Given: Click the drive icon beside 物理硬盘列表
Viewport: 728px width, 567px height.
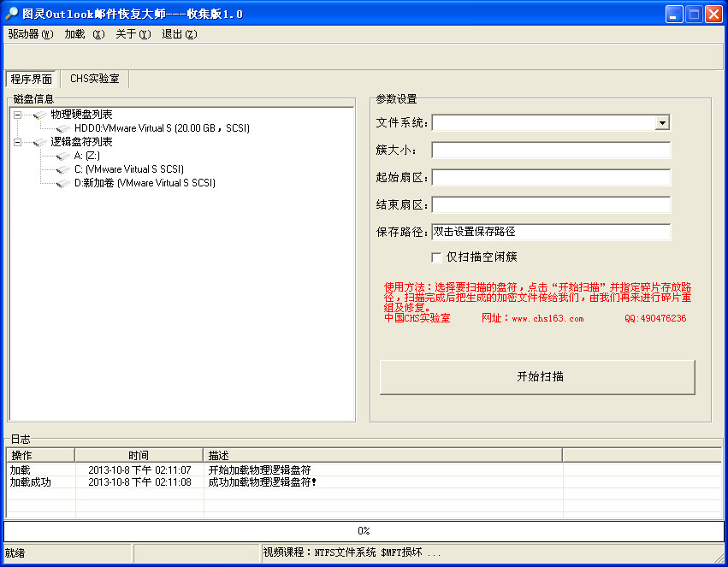Looking at the screenshot, I should coord(40,115).
